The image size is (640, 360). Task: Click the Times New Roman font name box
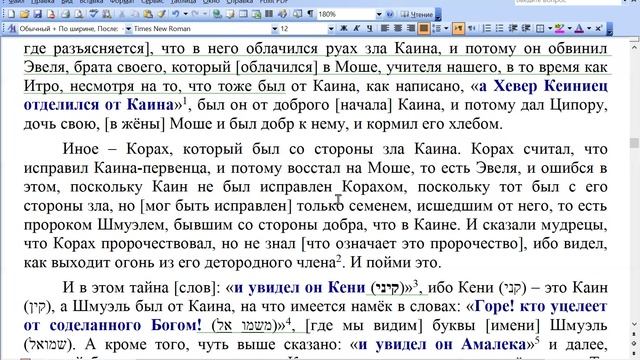click(x=202, y=29)
